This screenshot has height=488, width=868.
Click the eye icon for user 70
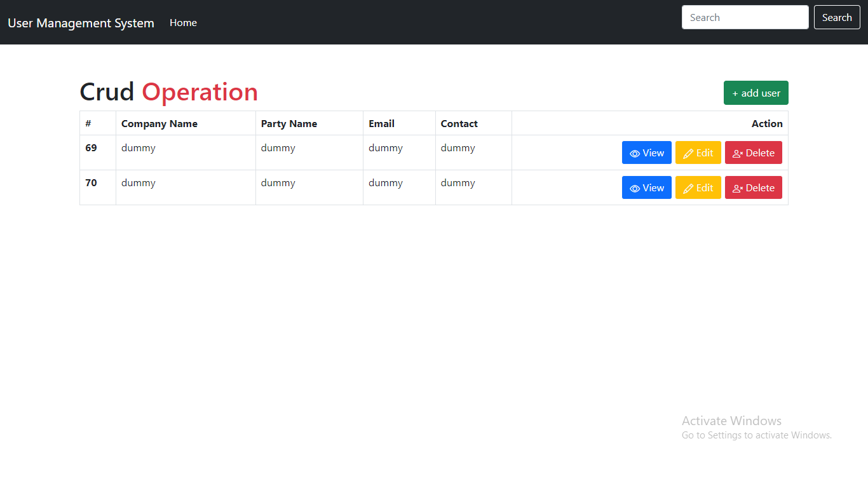[634, 189]
